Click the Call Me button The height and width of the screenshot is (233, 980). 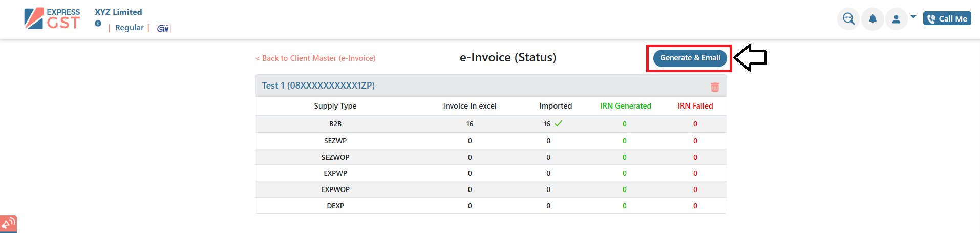tap(947, 18)
